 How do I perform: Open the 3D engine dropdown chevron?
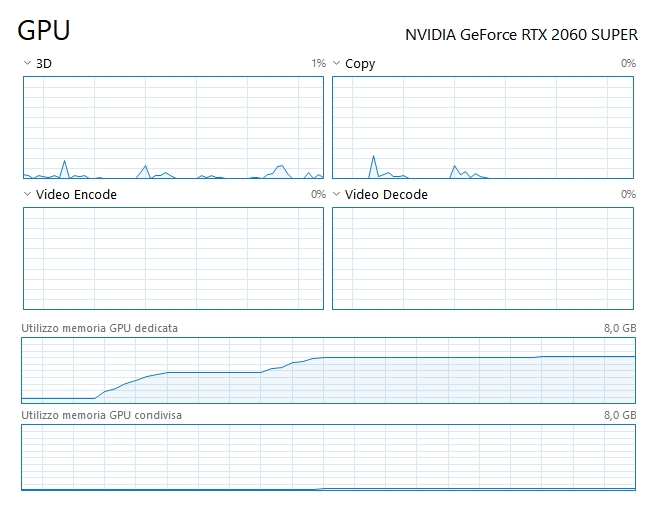[x=28, y=63]
